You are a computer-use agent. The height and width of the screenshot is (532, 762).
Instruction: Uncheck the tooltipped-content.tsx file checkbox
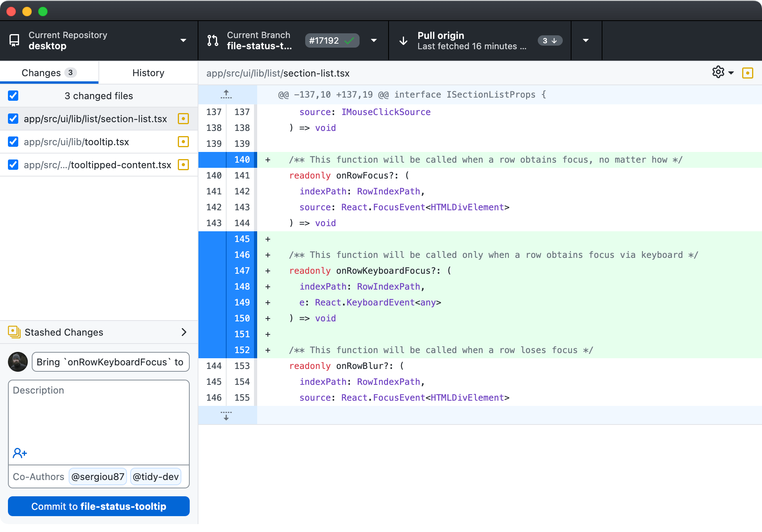13,165
